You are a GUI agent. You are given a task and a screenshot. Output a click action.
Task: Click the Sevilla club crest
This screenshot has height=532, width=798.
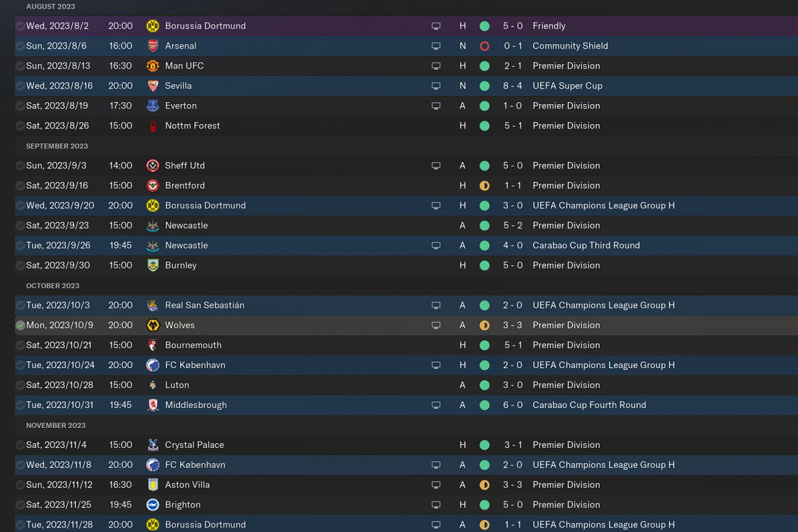[152, 86]
